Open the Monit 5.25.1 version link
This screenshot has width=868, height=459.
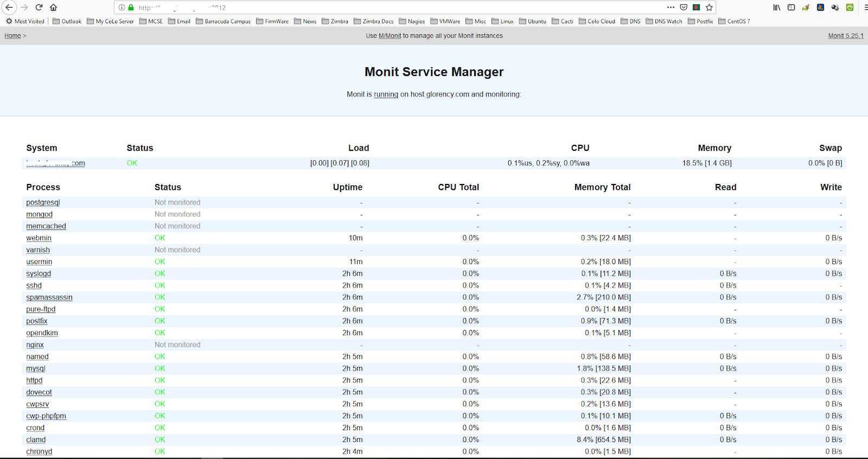[846, 36]
